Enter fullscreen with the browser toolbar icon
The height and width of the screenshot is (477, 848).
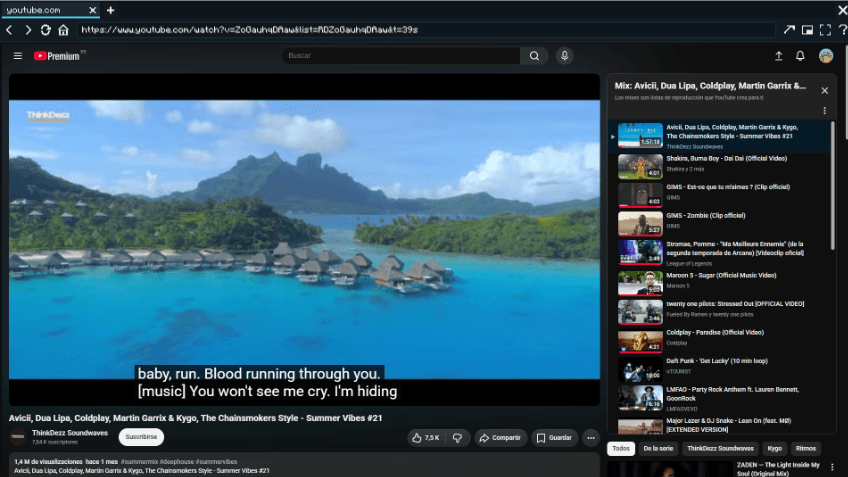(825, 30)
